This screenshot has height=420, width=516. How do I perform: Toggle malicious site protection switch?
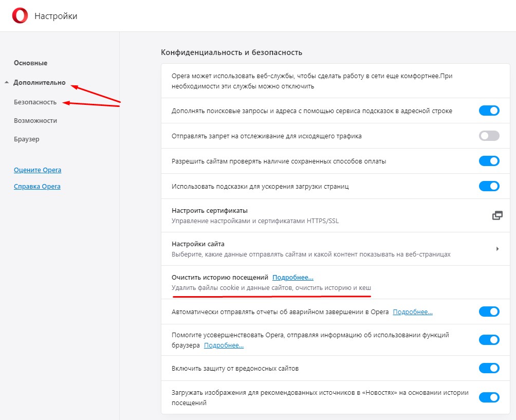click(489, 368)
